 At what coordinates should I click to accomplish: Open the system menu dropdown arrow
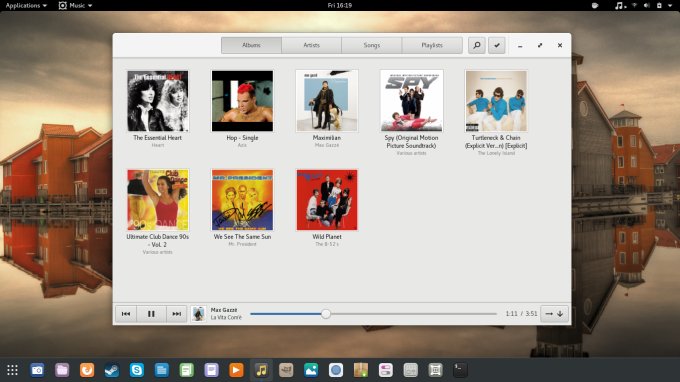[x=671, y=6]
